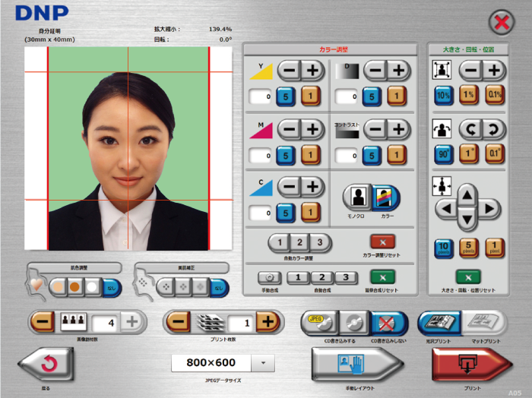This screenshot has height=398, width=532.
Task: Decrease the image division number
Action: pos(43,322)
